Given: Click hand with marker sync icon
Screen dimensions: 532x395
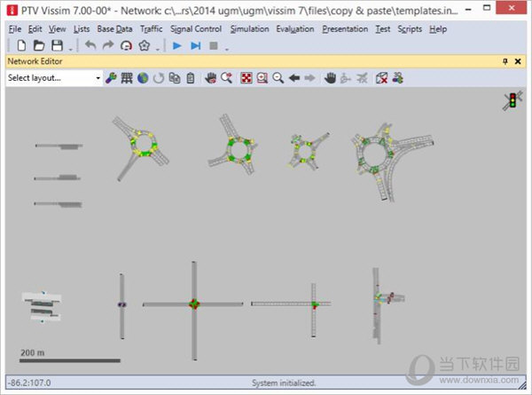Looking at the screenshot, I should [211, 78].
